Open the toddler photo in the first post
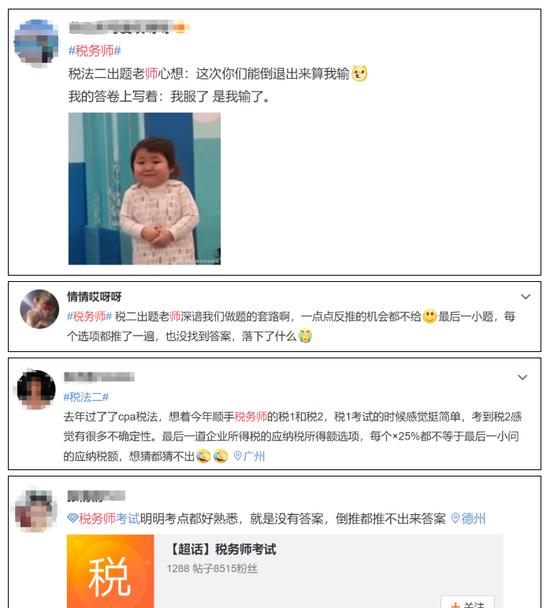 coord(144,188)
